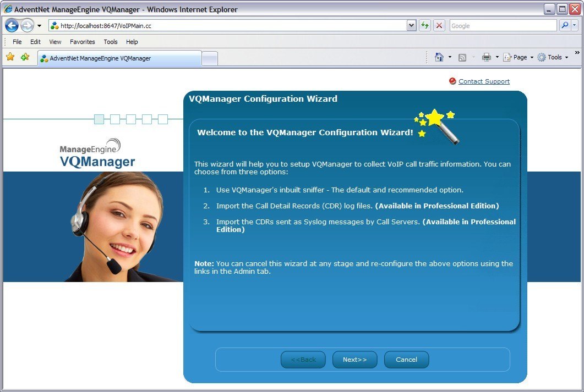This screenshot has width=584, height=392.
Task: Open the Help menu
Action: (132, 42)
